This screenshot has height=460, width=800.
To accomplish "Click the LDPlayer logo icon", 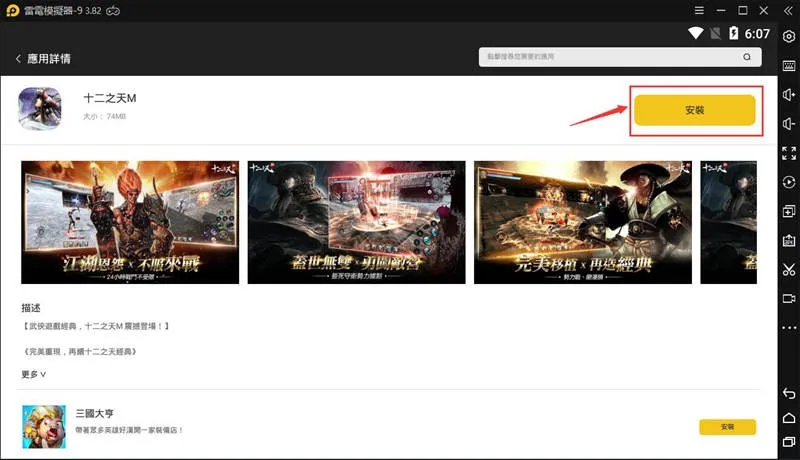I will pyautogui.click(x=13, y=11).
